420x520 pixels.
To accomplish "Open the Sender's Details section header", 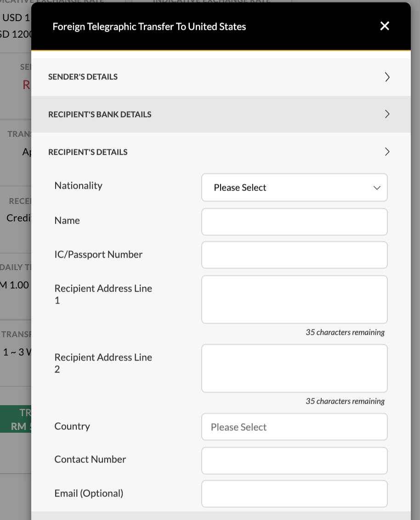I will (221, 77).
